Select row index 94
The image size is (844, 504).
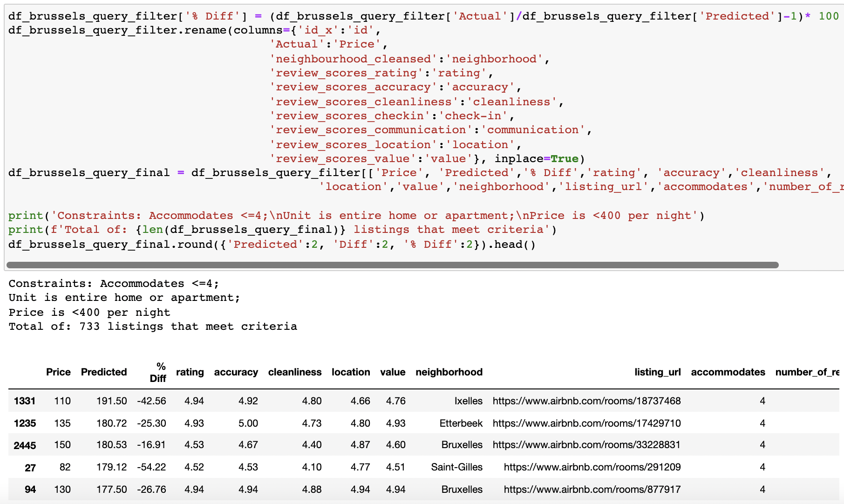click(30, 490)
